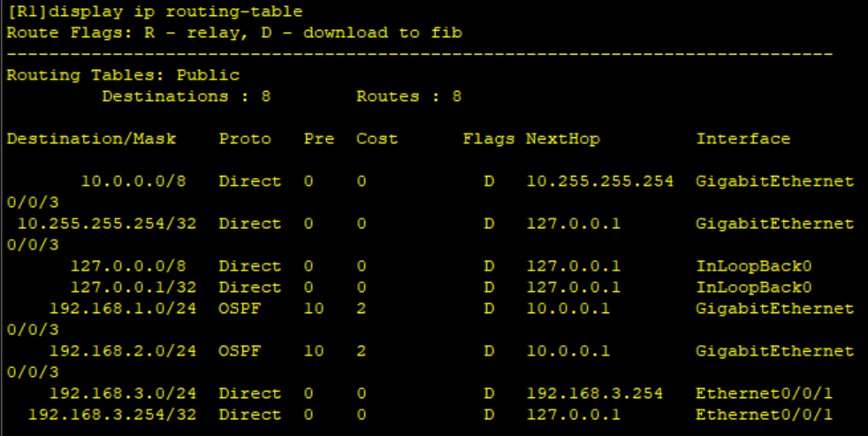Click the 192.168.3.254/32 destination entry

click(111, 415)
